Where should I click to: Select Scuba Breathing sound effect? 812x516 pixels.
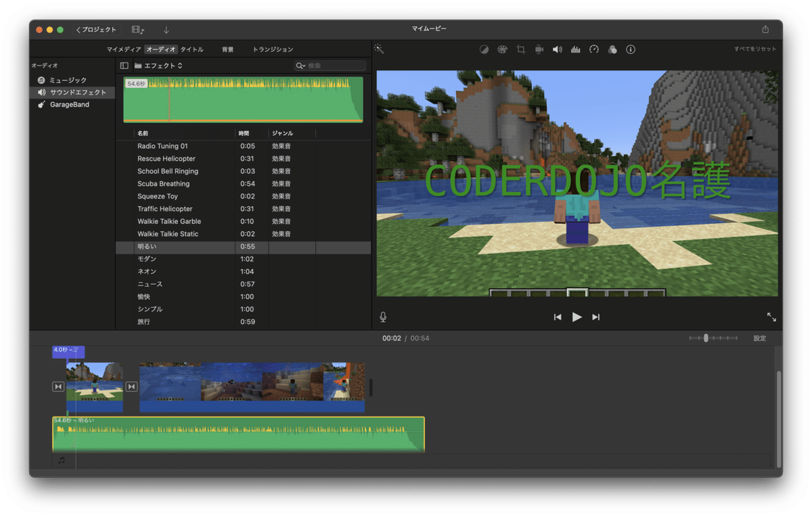(243, 184)
